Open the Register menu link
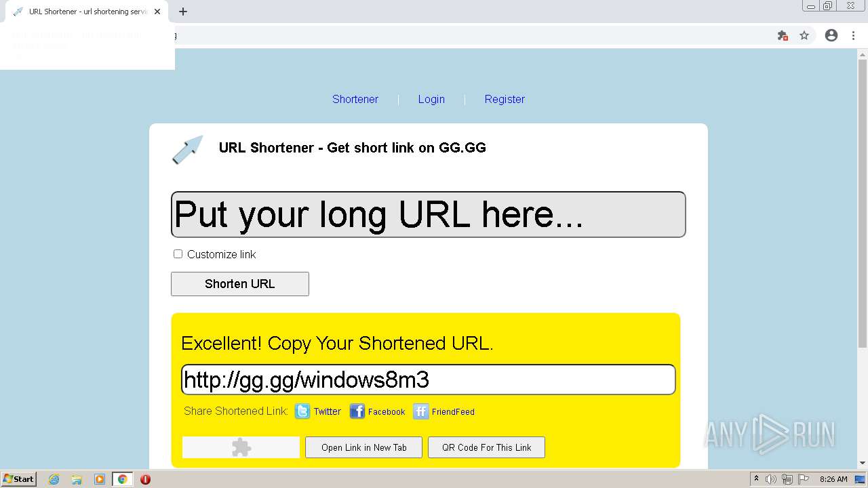Image resolution: width=868 pixels, height=488 pixels. point(505,99)
